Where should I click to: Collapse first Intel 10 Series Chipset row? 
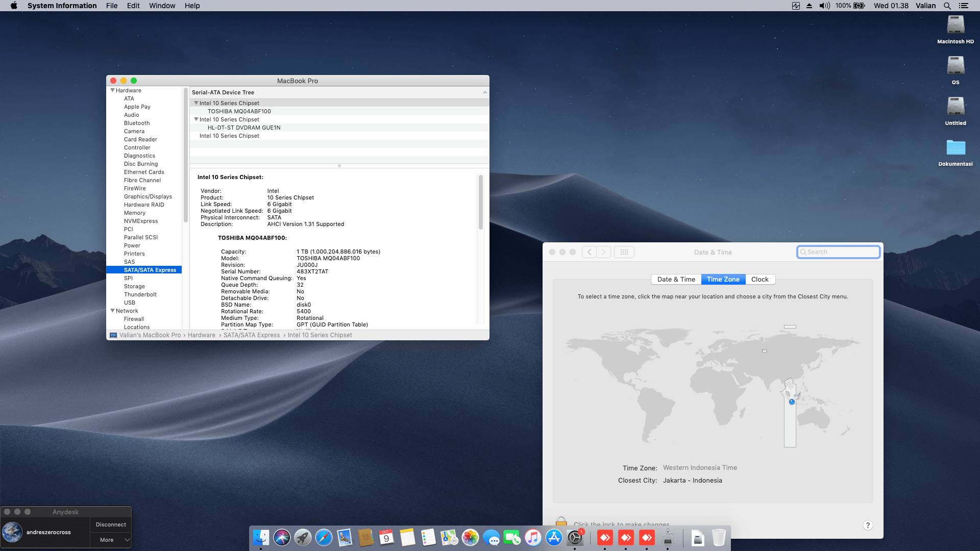point(196,103)
